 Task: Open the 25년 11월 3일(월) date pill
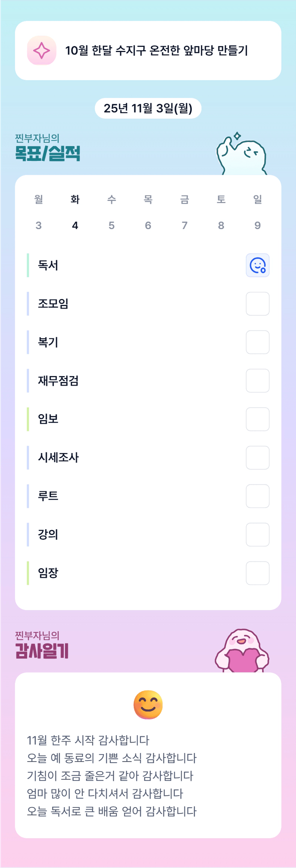[148, 108]
